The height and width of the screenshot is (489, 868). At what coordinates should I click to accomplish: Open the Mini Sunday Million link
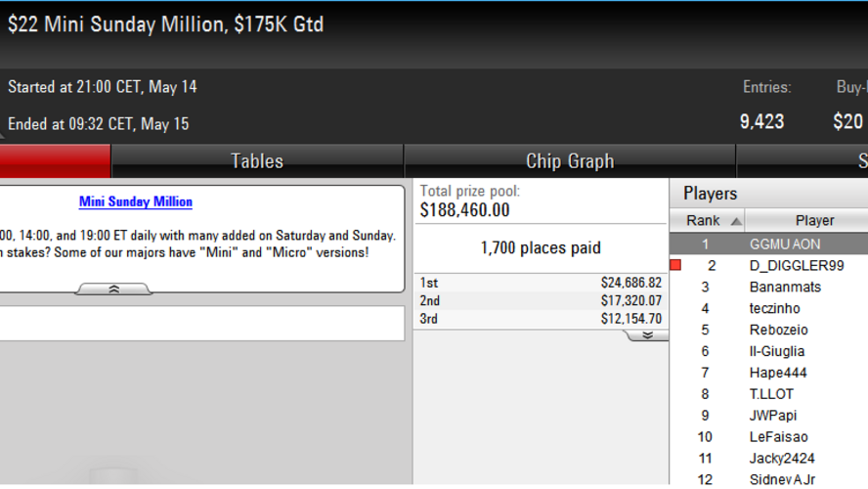click(136, 202)
